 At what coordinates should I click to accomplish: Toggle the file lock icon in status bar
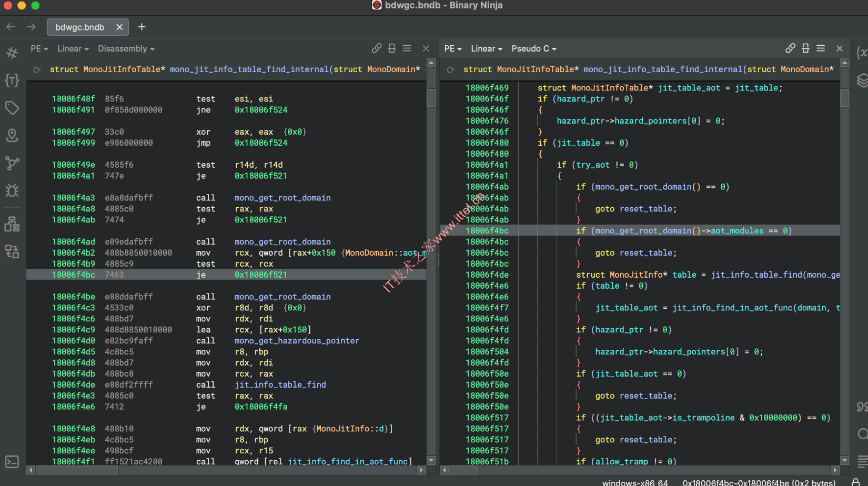[x=856, y=482]
